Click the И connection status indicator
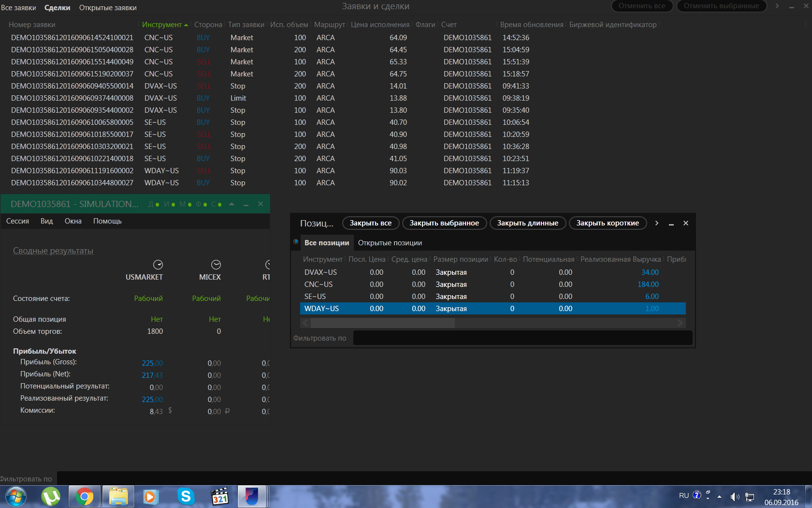The image size is (812, 508). pyautogui.click(x=170, y=204)
